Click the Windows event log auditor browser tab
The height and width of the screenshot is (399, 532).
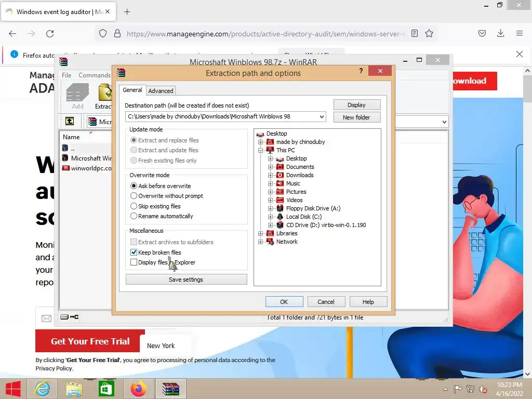pyautogui.click(x=58, y=11)
